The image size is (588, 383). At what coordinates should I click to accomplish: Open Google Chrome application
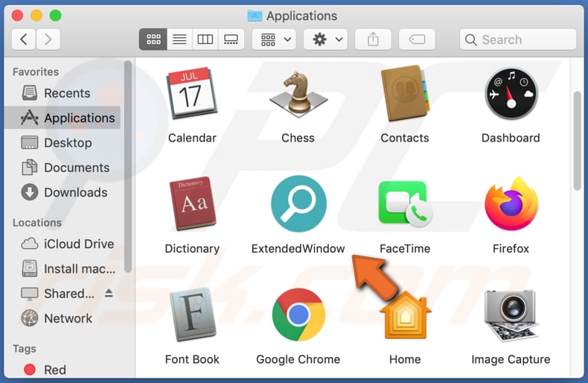point(298,315)
